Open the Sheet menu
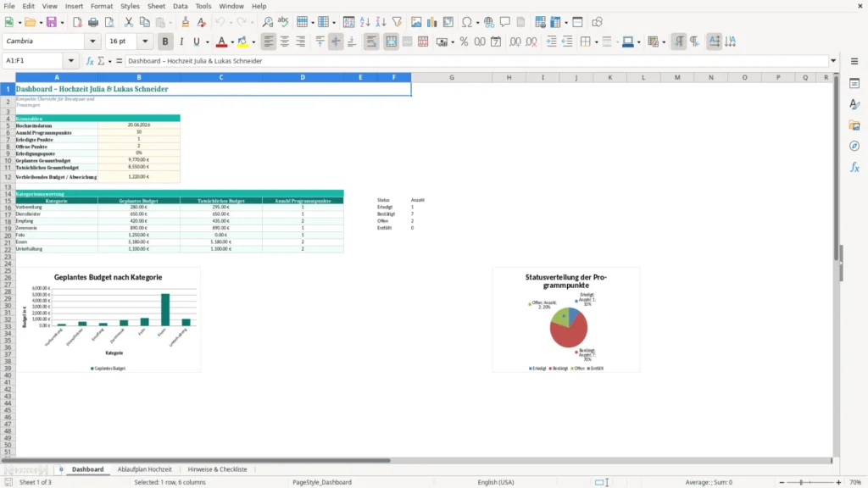 [x=156, y=6]
